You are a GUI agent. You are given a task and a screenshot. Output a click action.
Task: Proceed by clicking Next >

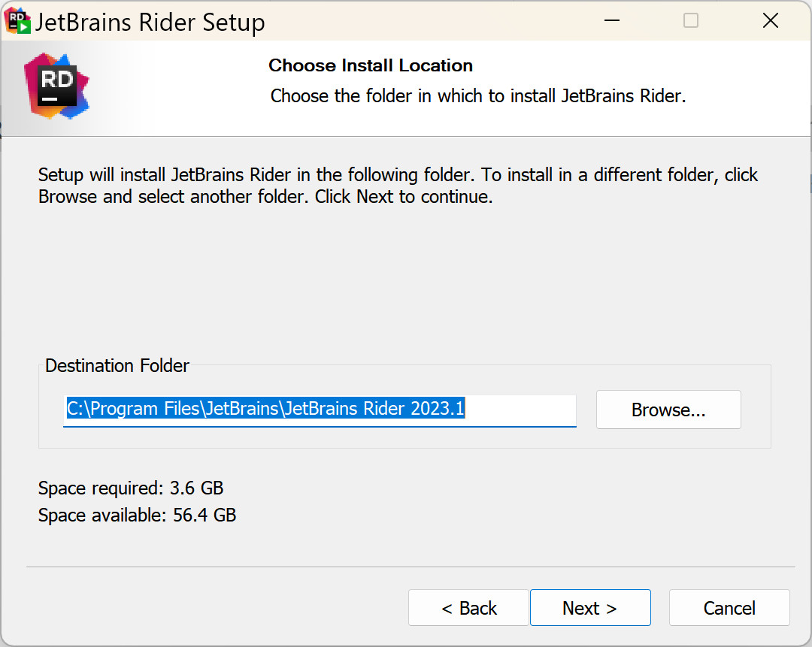coord(589,607)
